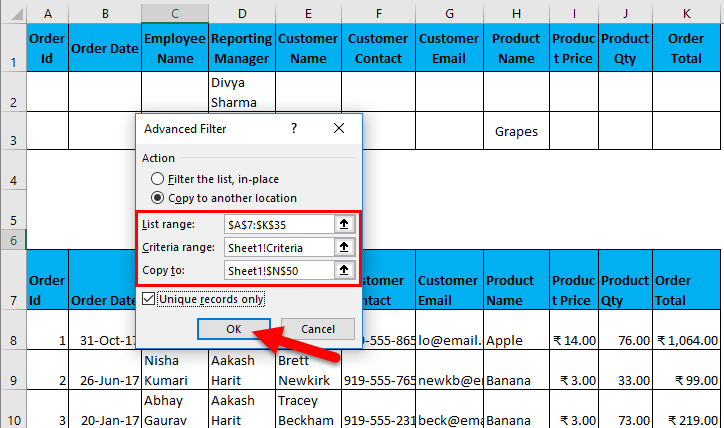Select row 10 header
The image size is (724, 428).
point(13,409)
